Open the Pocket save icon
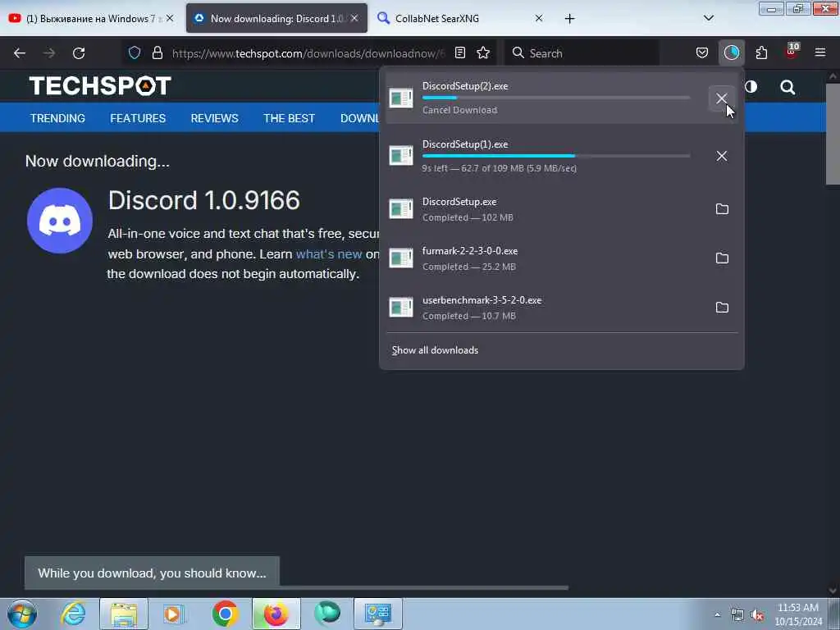840x630 pixels. click(702, 52)
